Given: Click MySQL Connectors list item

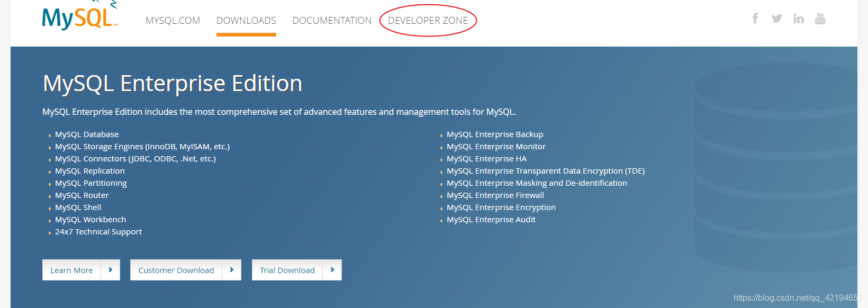Looking at the screenshot, I should tap(135, 159).
